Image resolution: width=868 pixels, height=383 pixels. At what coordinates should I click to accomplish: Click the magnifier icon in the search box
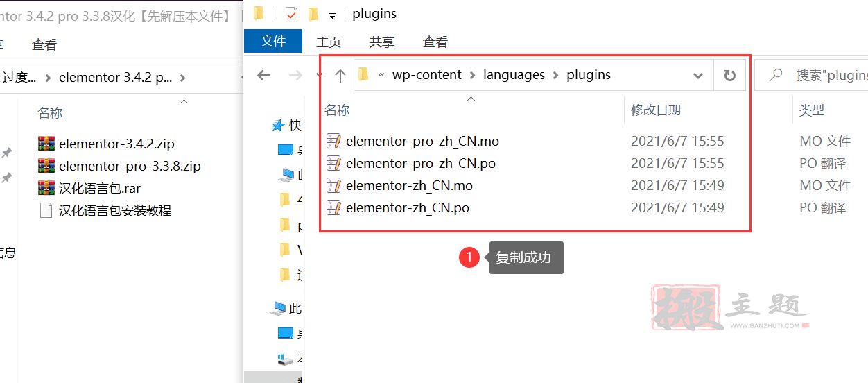tap(776, 75)
